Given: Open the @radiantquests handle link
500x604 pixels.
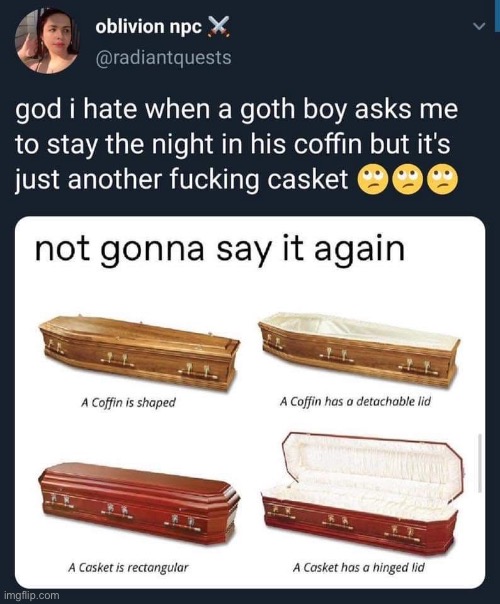Looking at the screenshot, I should click(x=163, y=57).
